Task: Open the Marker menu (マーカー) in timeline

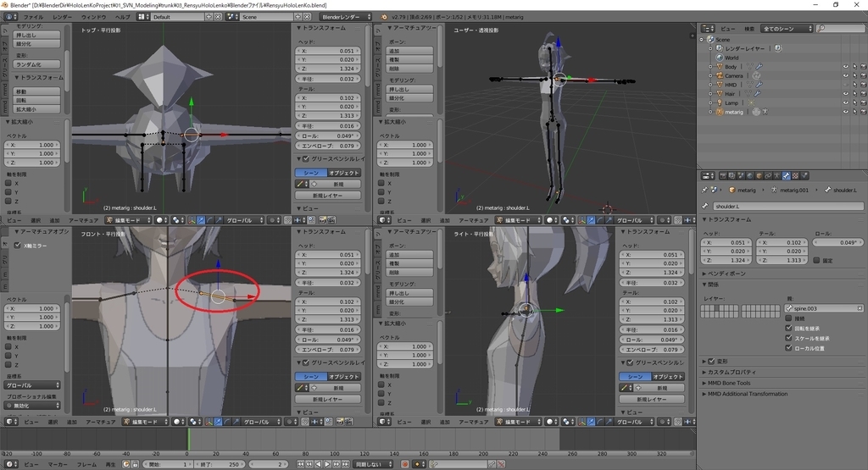Action: point(58,464)
